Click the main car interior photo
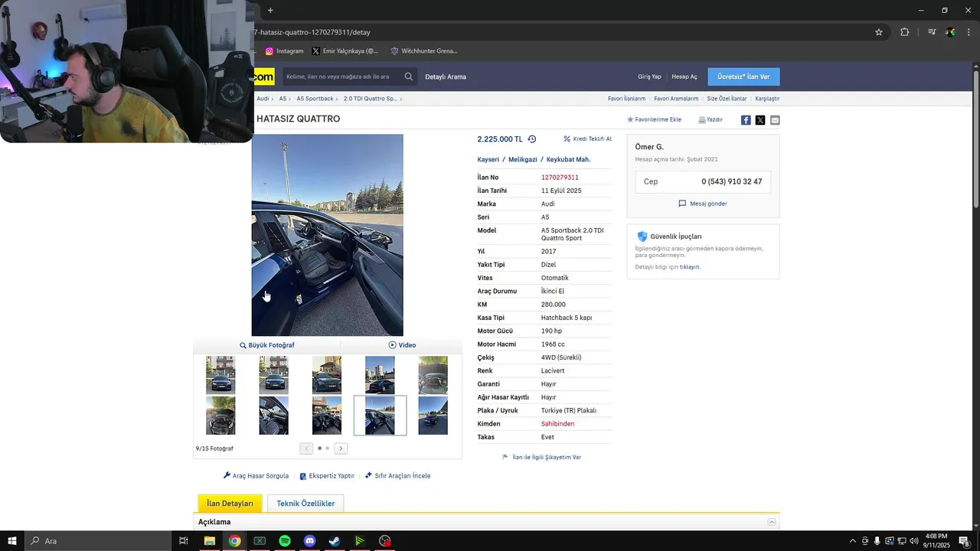 coord(327,235)
